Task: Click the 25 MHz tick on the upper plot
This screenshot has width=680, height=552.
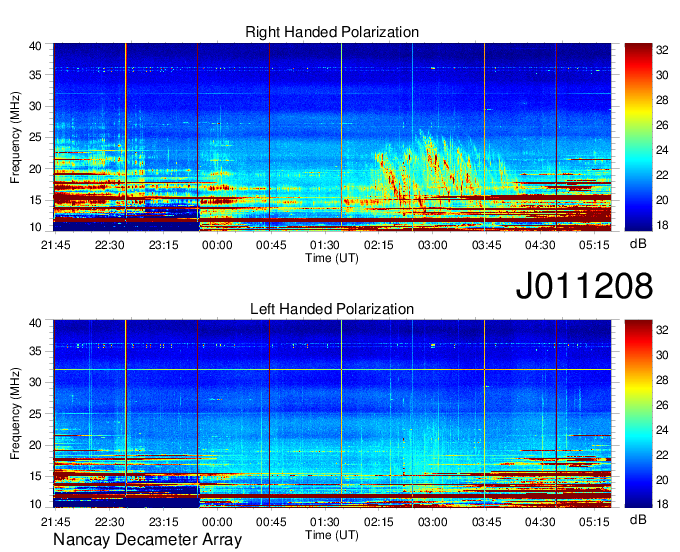Action: pyautogui.click(x=35, y=138)
